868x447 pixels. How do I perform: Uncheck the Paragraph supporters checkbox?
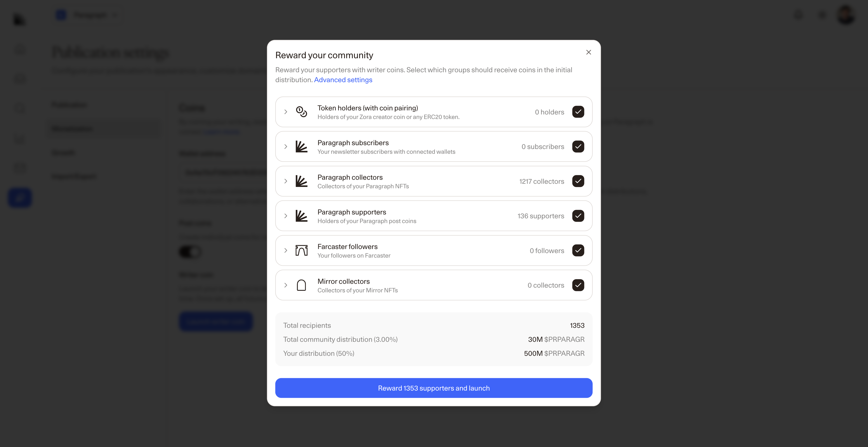pyautogui.click(x=578, y=216)
